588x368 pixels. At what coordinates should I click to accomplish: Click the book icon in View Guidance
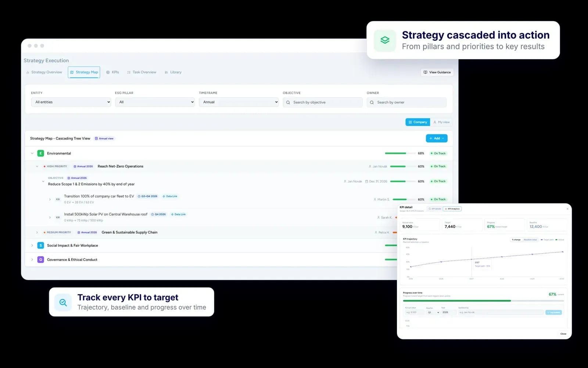click(425, 72)
